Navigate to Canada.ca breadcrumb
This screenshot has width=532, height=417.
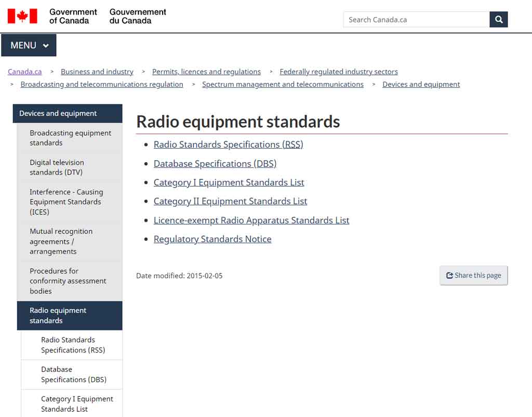[25, 72]
